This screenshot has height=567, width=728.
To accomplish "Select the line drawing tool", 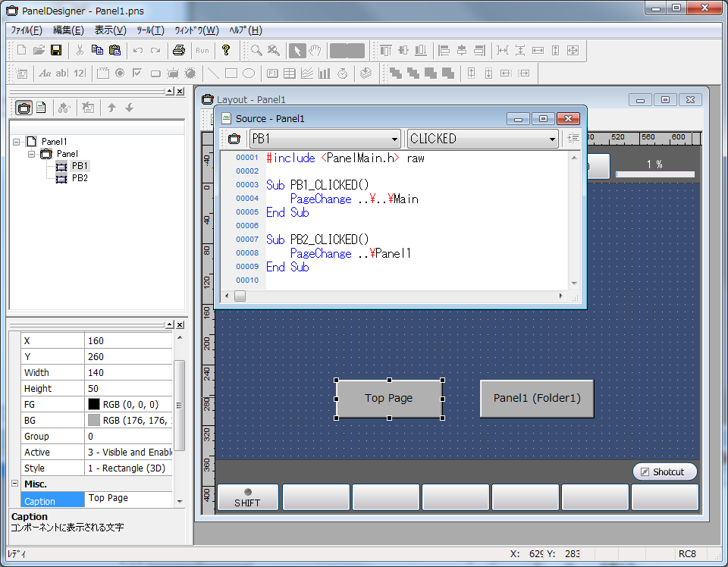I will click(x=214, y=74).
